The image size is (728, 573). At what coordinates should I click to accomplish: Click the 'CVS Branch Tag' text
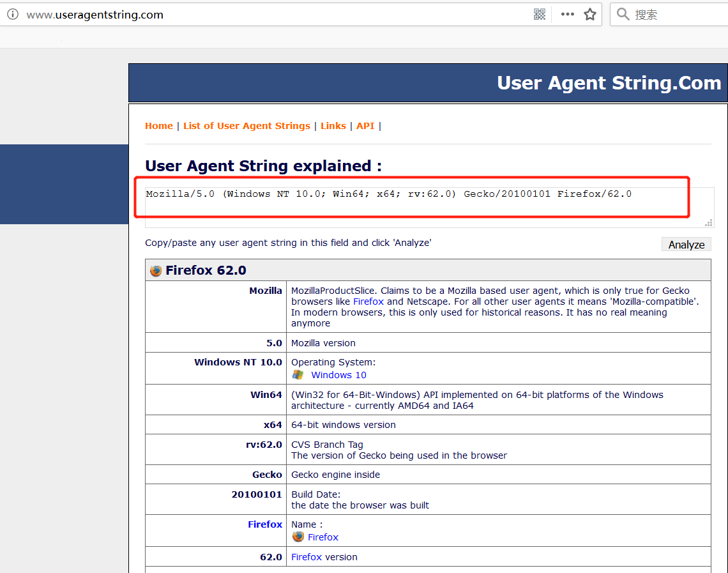[328, 445]
